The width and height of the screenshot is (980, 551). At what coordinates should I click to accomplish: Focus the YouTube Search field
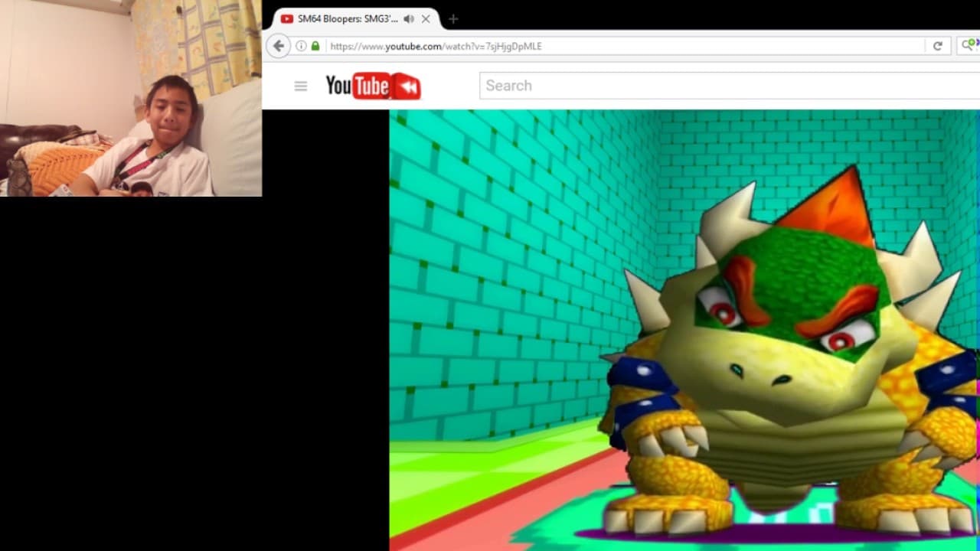click(x=729, y=86)
